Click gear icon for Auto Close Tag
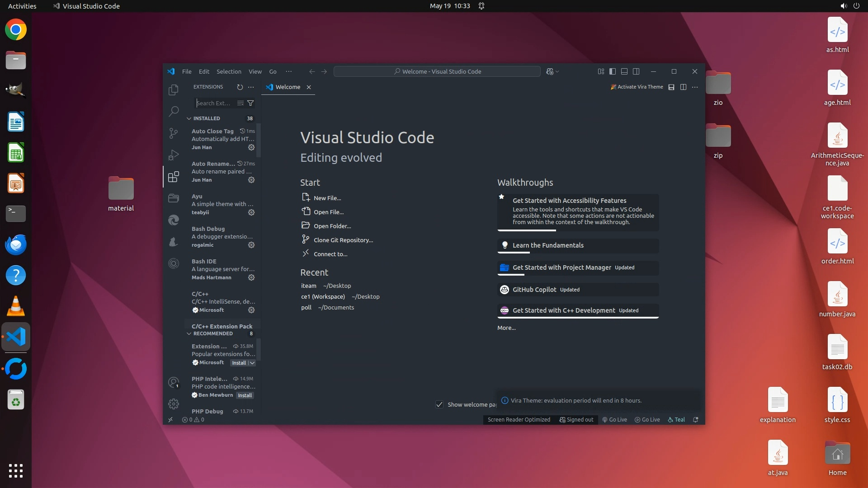This screenshot has height=488, width=868. tap(251, 147)
